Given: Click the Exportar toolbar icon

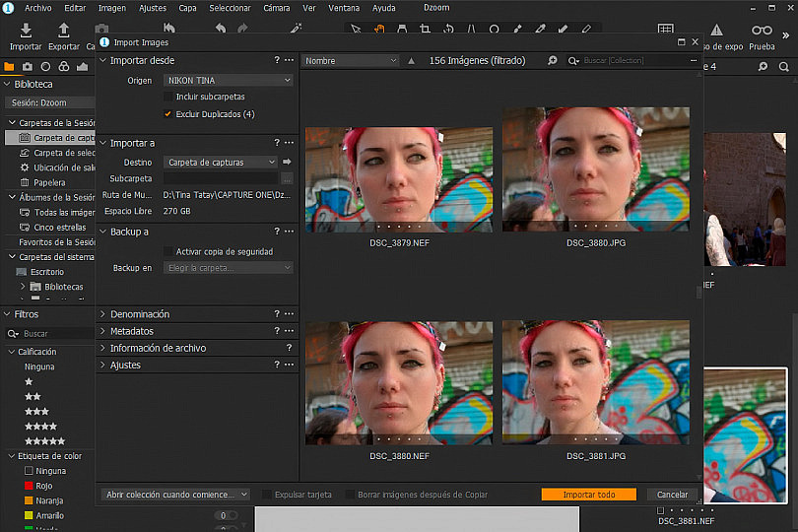Looking at the screenshot, I should (64, 32).
